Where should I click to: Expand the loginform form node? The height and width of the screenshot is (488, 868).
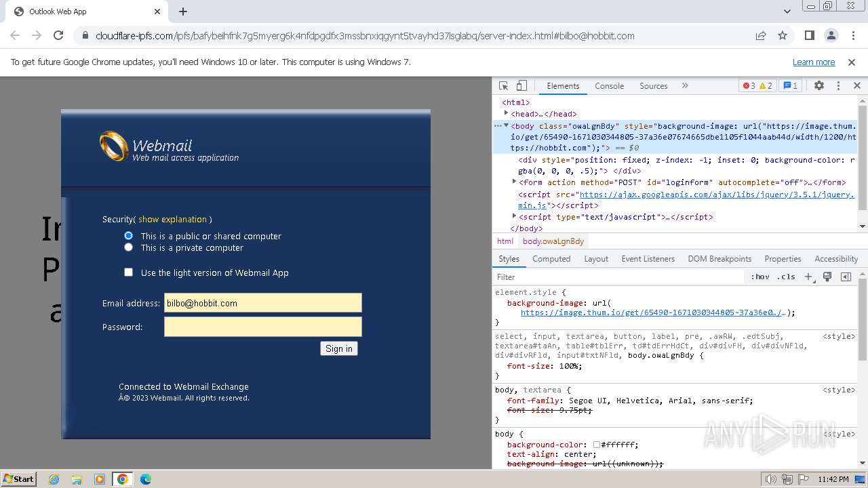pos(514,182)
